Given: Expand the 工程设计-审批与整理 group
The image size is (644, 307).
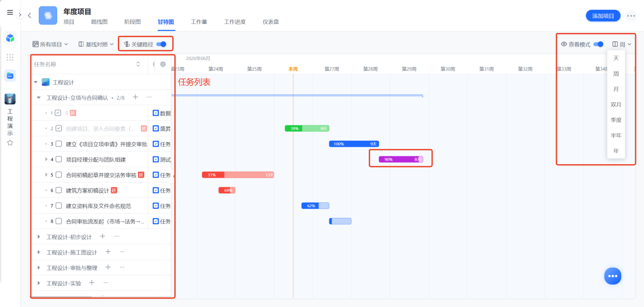Looking at the screenshot, I should click(x=39, y=267).
